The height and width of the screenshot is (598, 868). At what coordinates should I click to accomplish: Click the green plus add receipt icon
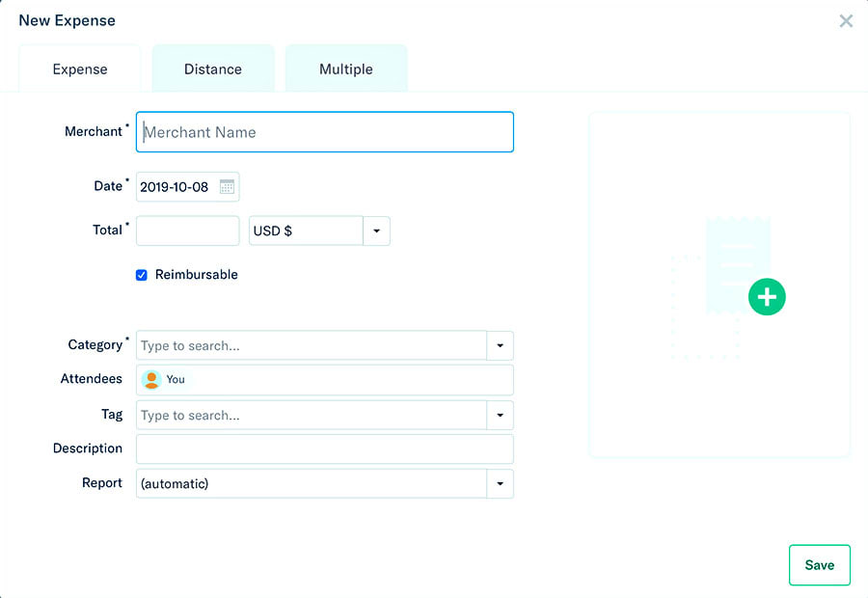tap(767, 297)
